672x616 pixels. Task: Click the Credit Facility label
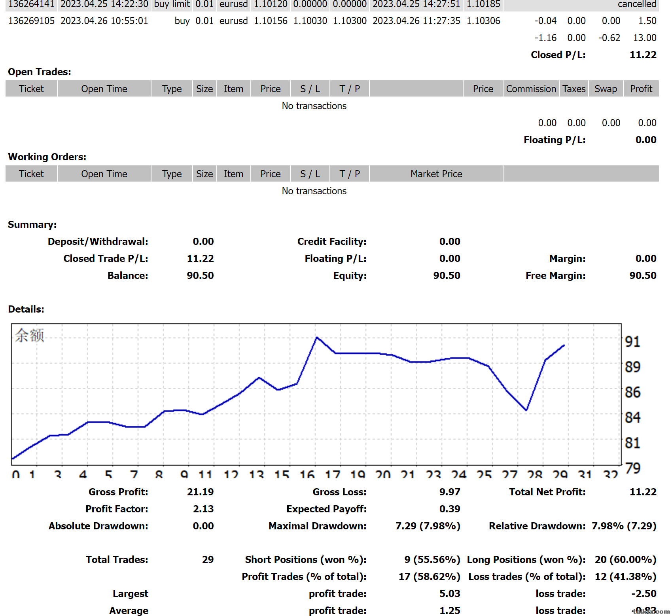[332, 242]
